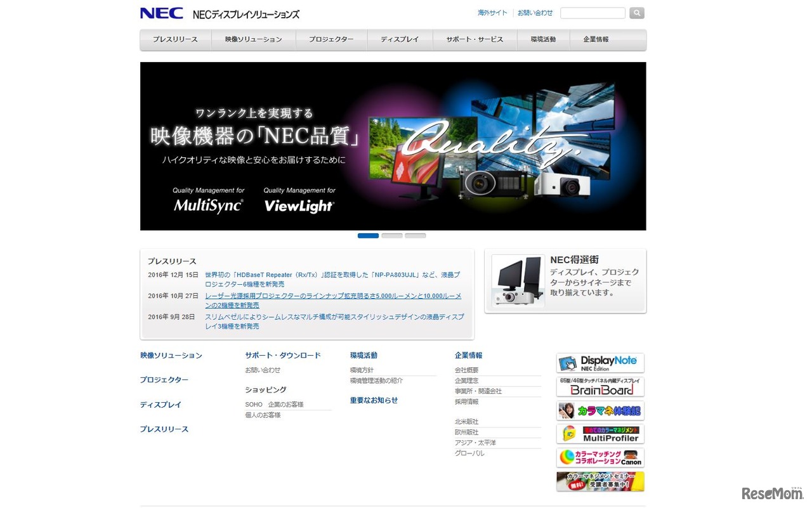
Task: Click the magnifying glass search icon
Action: (636, 13)
